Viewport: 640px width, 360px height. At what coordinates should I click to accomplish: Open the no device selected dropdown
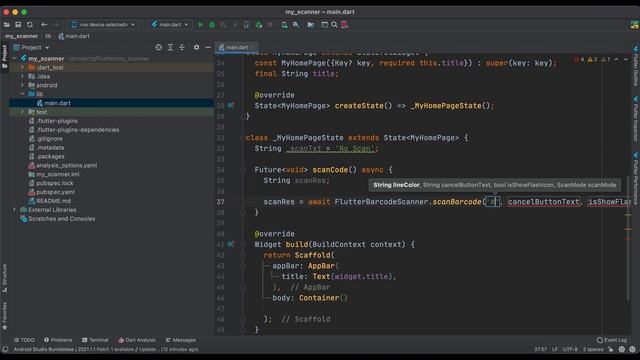pyautogui.click(x=103, y=24)
